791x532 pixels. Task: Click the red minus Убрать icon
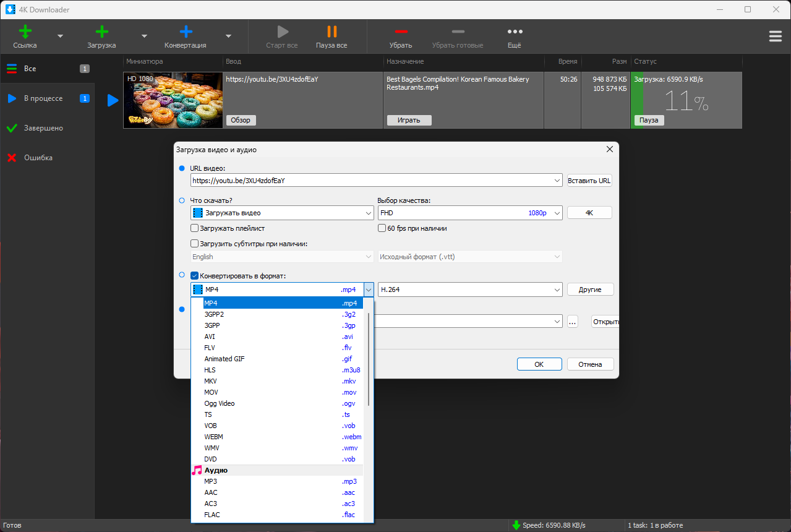pos(401,32)
